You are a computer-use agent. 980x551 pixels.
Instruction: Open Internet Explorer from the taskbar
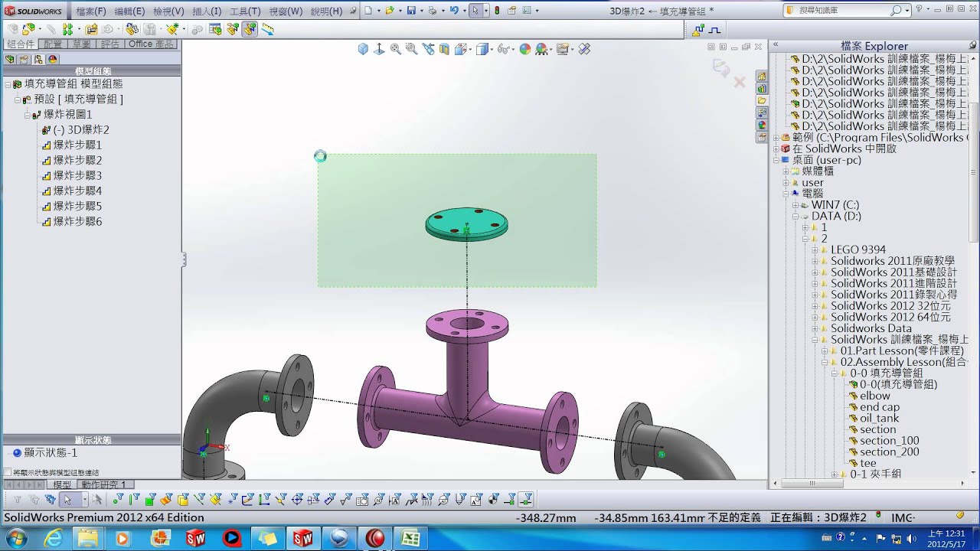click(x=53, y=538)
